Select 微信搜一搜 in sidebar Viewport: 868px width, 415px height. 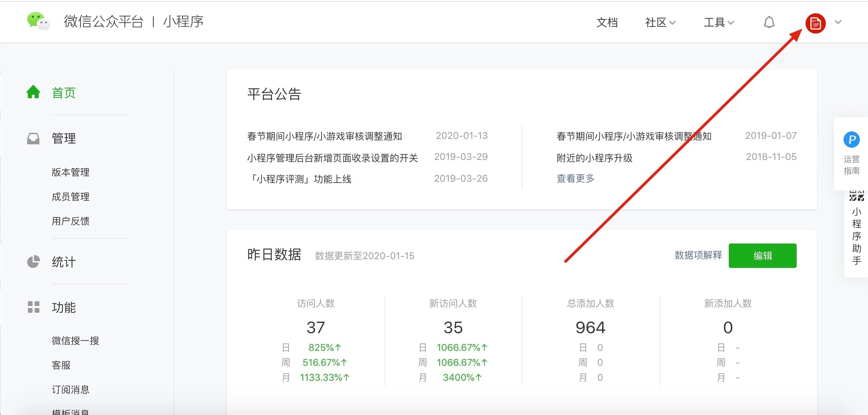[75, 340]
